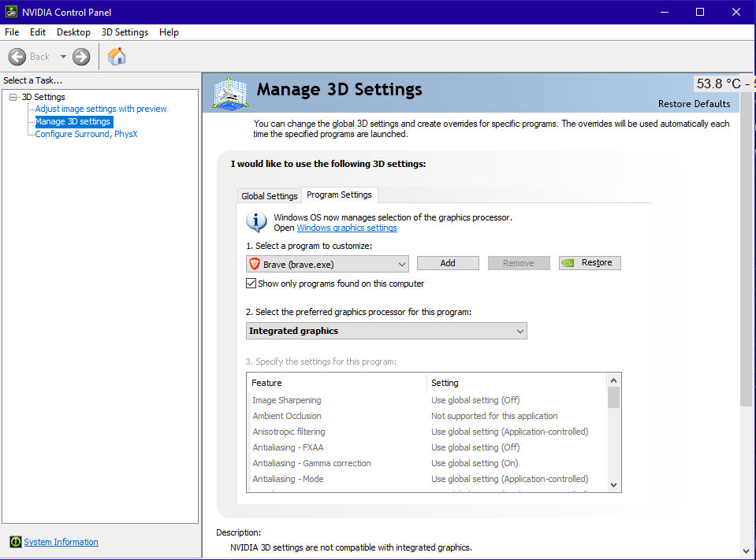Viewport: 756px width, 560px height.
Task: Open the 3D Settings menu
Action: pyautogui.click(x=125, y=32)
